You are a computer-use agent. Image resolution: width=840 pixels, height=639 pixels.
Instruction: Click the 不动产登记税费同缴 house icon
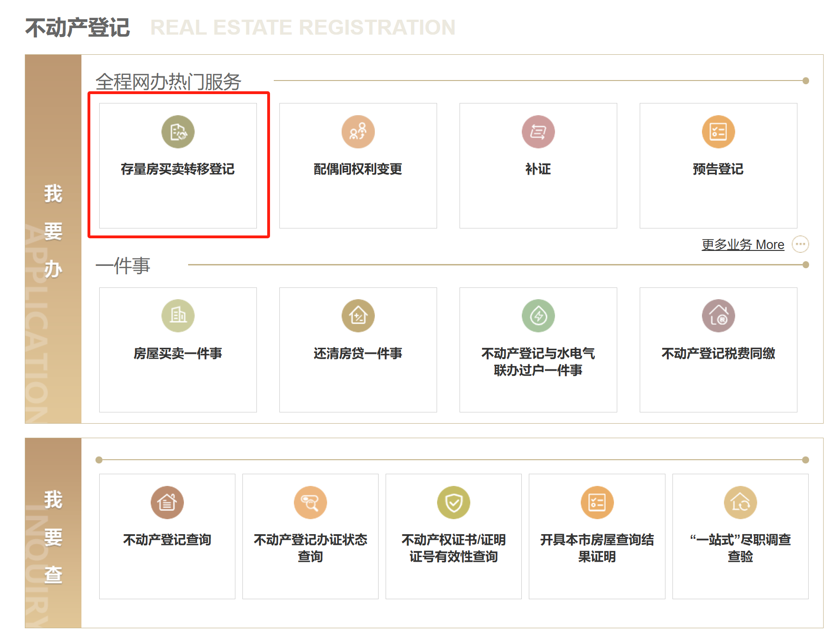coord(718,316)
